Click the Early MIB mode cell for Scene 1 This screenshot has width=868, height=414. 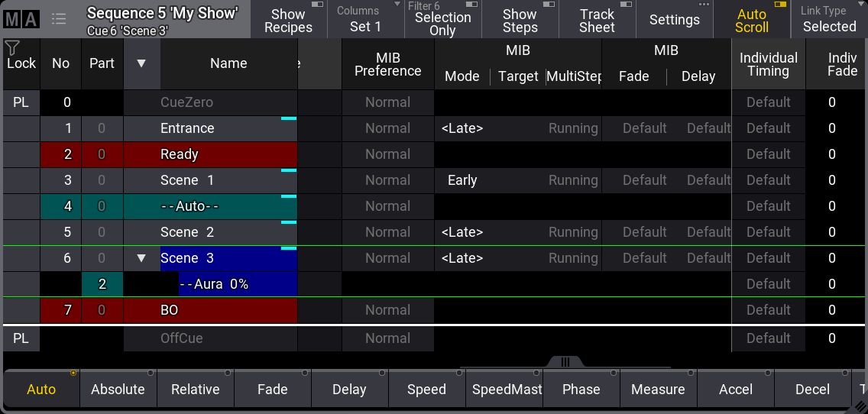coord(462,180)
